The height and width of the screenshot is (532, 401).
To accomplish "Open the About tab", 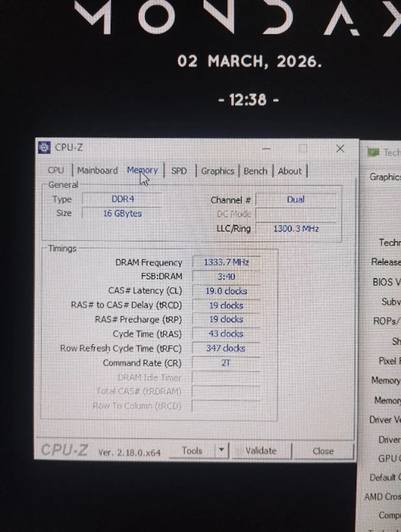I will point(290,171).
